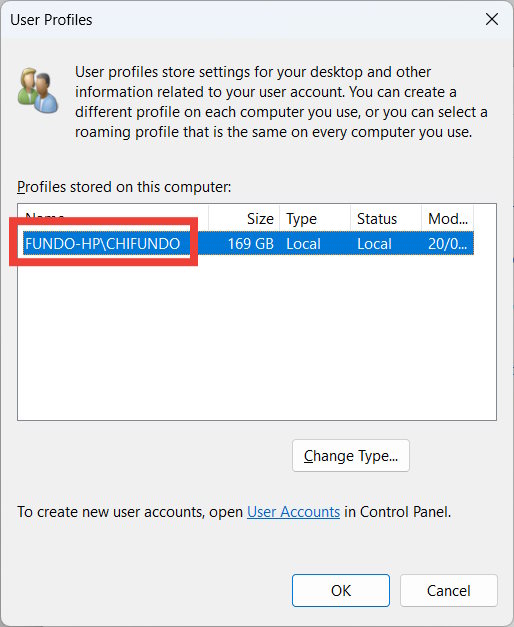The width and height of the screenshot is (514, 627).
Task: Close the User Profiles dialog
Action: coord(492,19)
